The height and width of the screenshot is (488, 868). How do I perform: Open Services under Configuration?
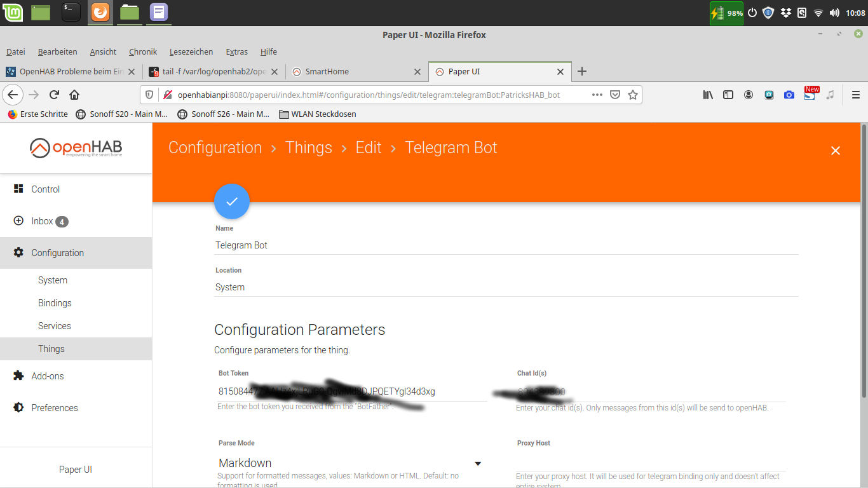[76, 326]
